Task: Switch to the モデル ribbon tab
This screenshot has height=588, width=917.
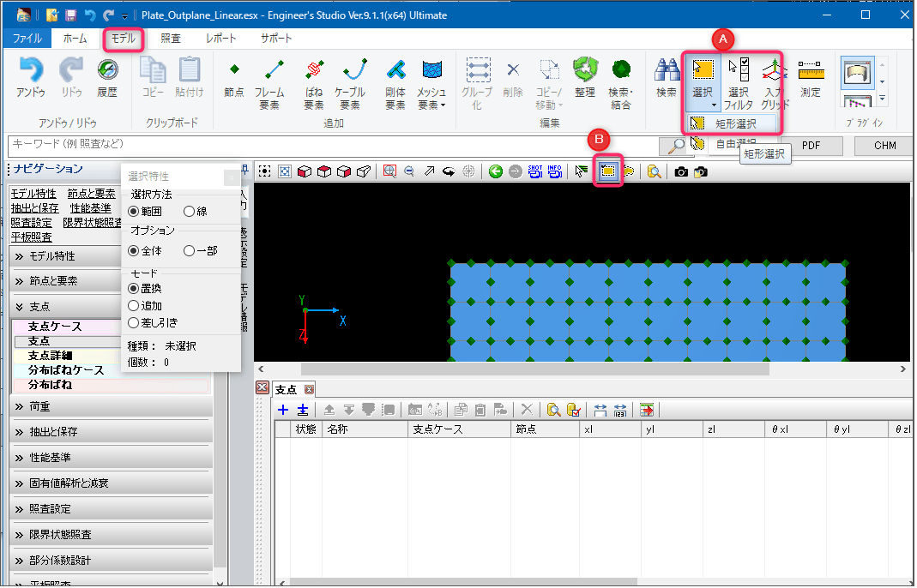Action: pyautogui.click(x=124, y=39)
